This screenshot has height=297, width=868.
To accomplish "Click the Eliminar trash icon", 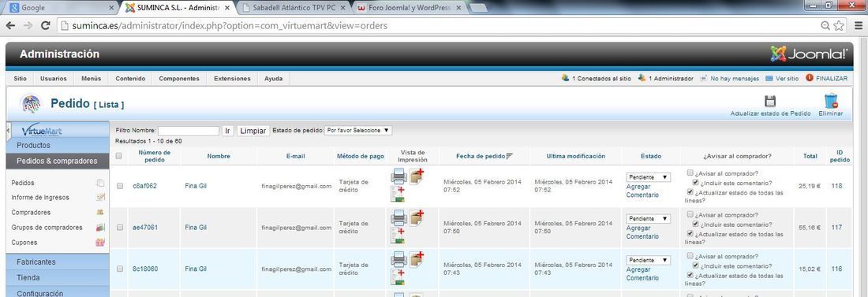I will pyautogui.click(x=830, y=101).
